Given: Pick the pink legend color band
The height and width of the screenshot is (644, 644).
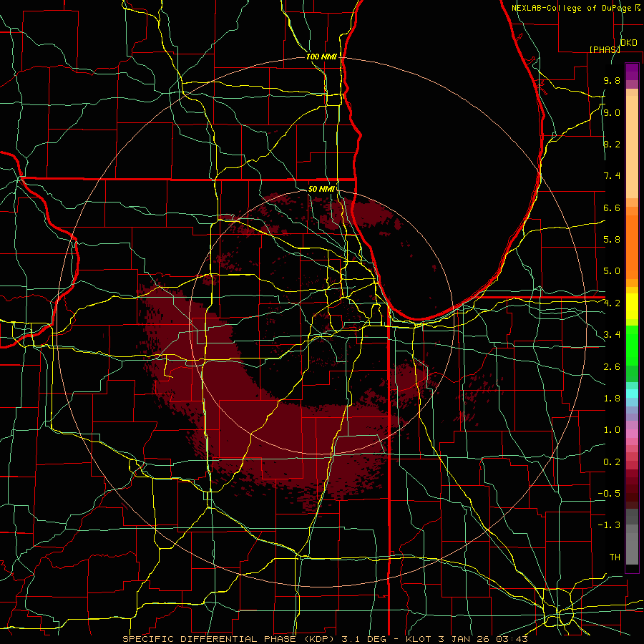Looking at the screenshot, I should click(x=632, y=434).
